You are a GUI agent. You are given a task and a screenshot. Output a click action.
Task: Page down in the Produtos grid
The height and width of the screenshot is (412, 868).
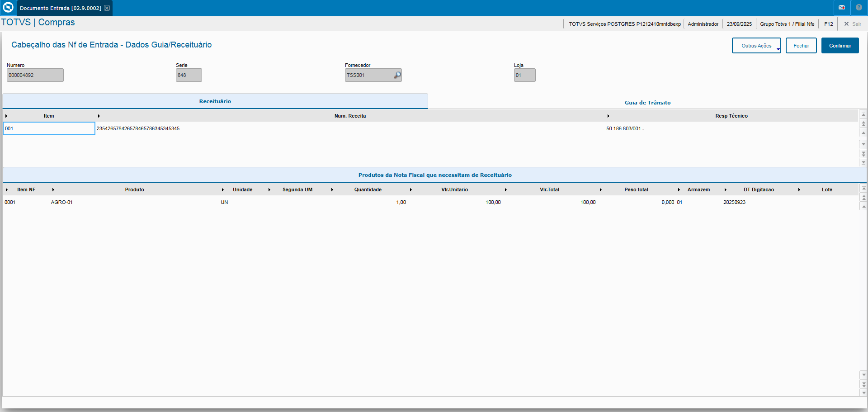click(863, 384)
